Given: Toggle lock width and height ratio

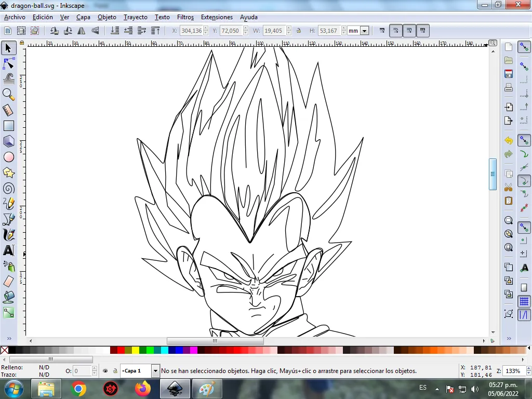Looking at the screenshot, I should click(x=299, y=31).
